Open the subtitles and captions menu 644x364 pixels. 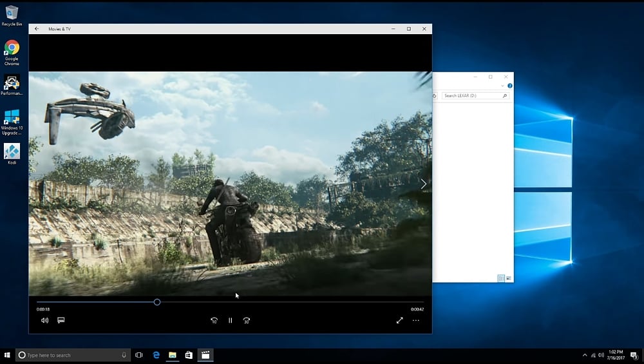point(61,320)
